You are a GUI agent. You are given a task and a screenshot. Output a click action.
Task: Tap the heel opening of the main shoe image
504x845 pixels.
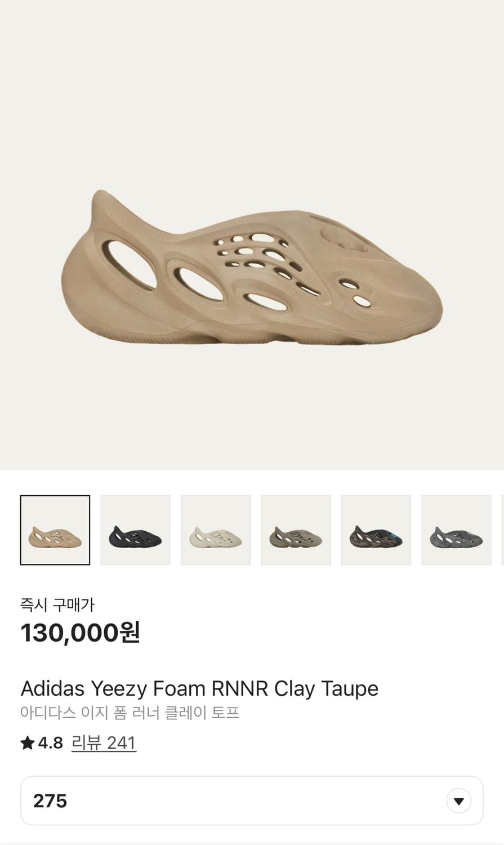coord(130,265)
